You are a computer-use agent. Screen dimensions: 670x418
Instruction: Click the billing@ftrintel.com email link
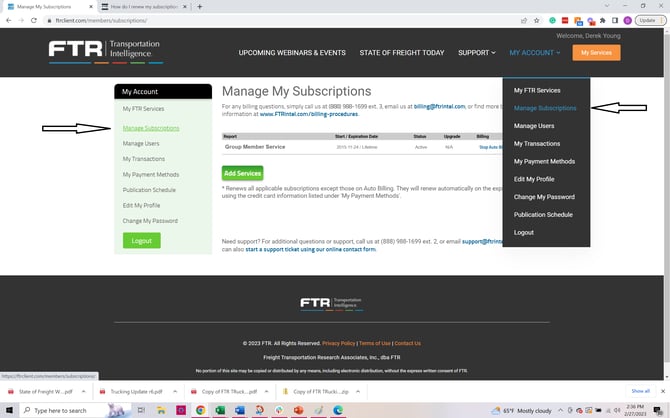[439, 106]
